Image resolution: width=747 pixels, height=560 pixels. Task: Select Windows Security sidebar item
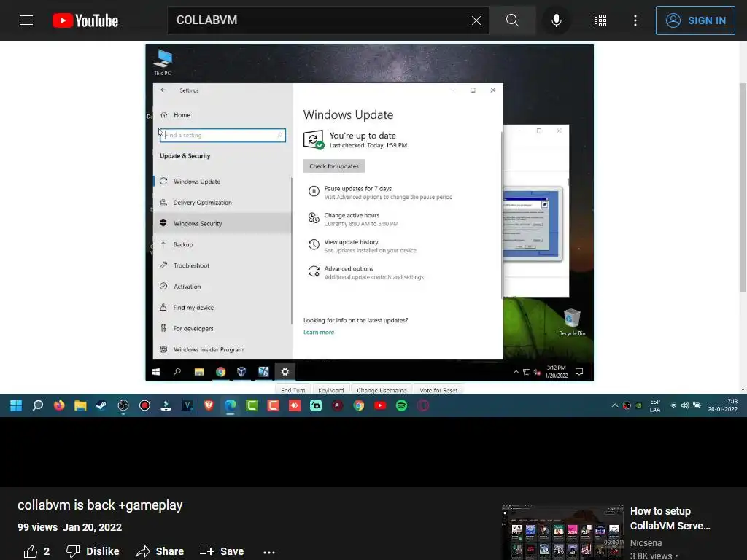coord(222,223)
